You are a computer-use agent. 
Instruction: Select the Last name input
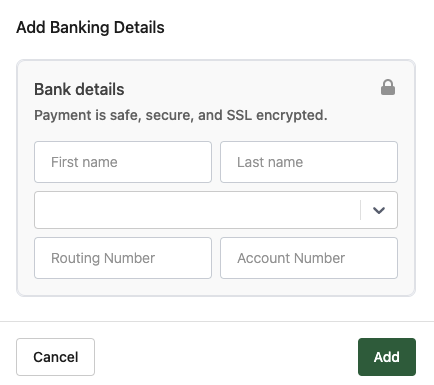[x=309, y=162]
